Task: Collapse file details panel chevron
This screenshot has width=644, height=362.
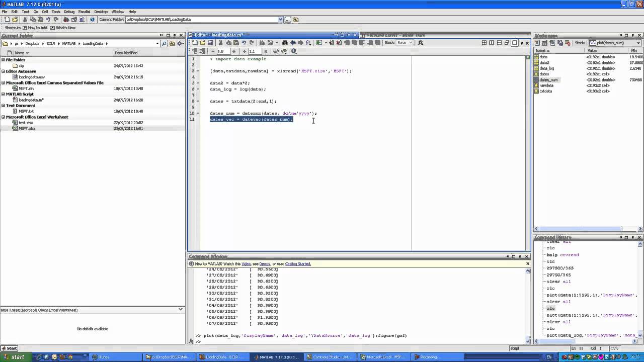Action: [x=181, y=309]
